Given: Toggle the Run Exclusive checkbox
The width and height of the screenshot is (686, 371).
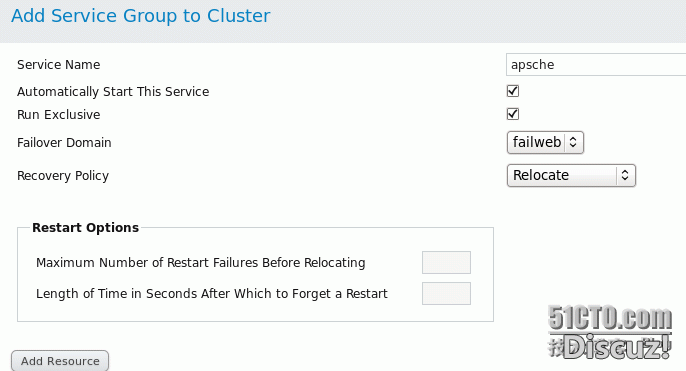Looking at the screenshot, I should 513,114.
